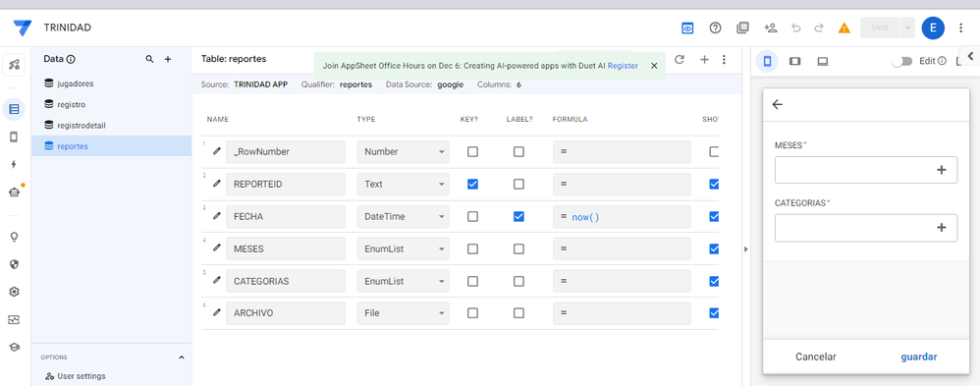This screenshot has height=386, width=980.
Task: Check KEY box for _RowNumber
Action: pyautogui.click(x=472, y=151)
